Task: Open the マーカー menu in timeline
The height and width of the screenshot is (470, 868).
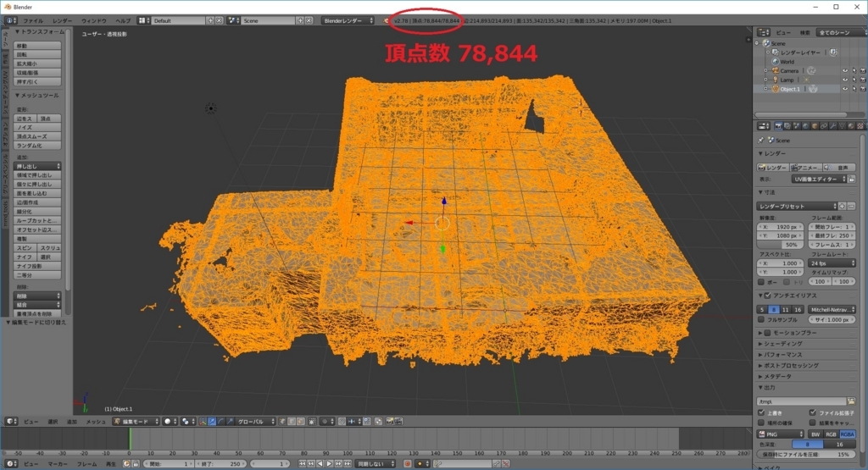Action: coord(58,463)
